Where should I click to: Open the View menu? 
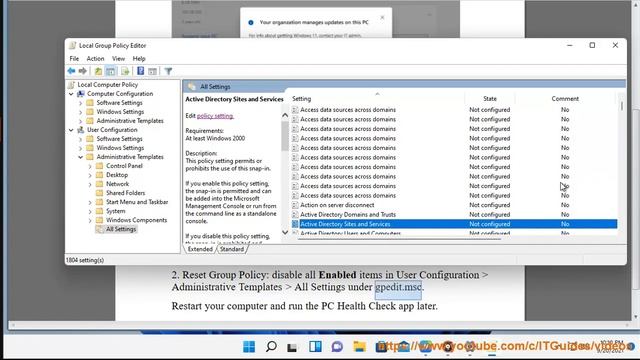[118, 59]
